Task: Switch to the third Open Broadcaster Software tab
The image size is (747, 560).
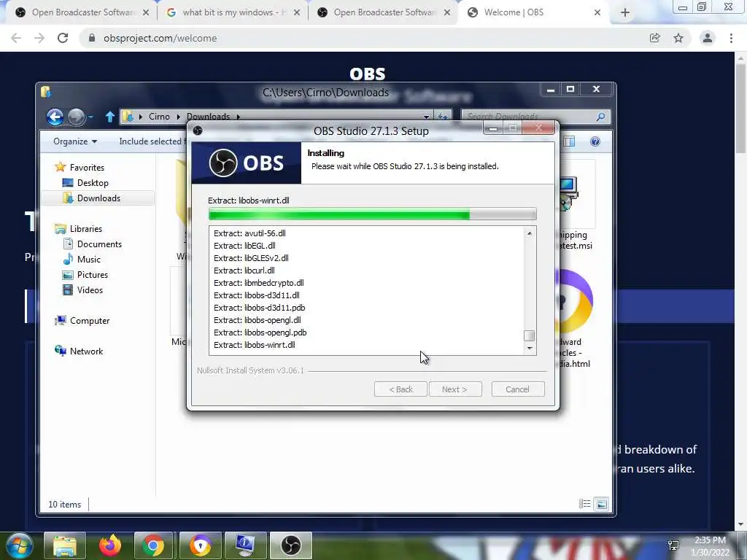Action: (383, 13)
